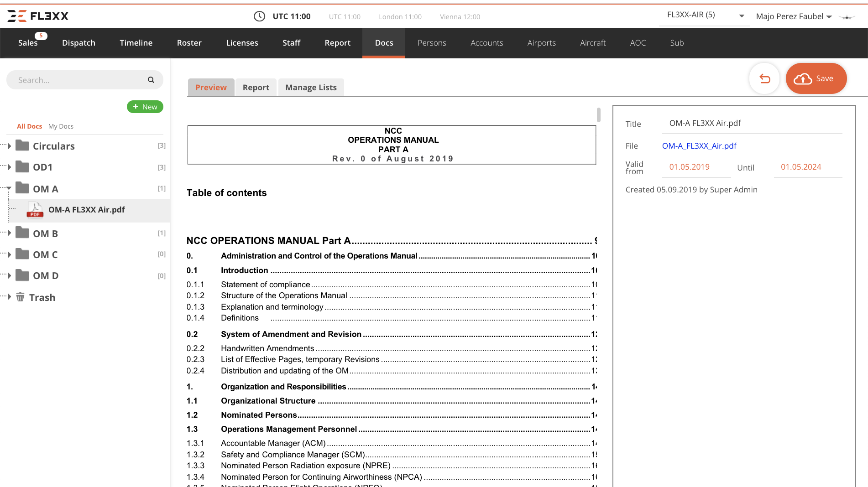Viewport: 868px width, 487px height.
Task: Open the Roster section
Action: [x=189, y=43]
